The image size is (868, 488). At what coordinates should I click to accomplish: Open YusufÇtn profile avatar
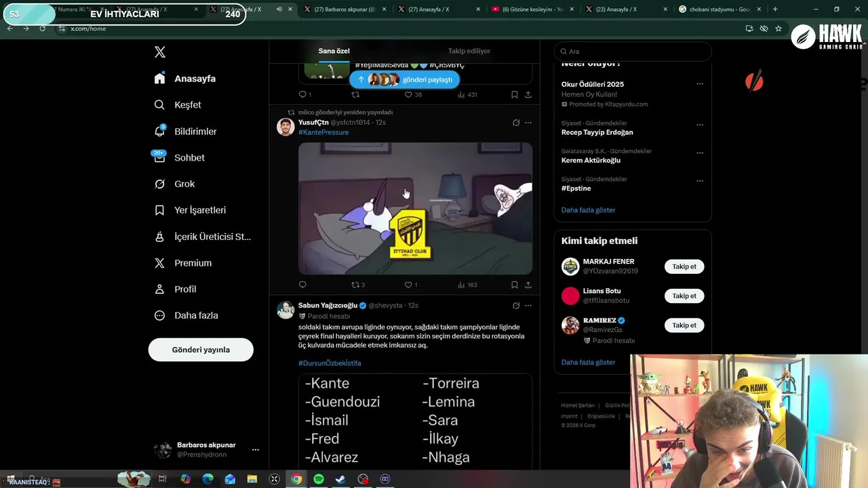(x=285, y=127)
